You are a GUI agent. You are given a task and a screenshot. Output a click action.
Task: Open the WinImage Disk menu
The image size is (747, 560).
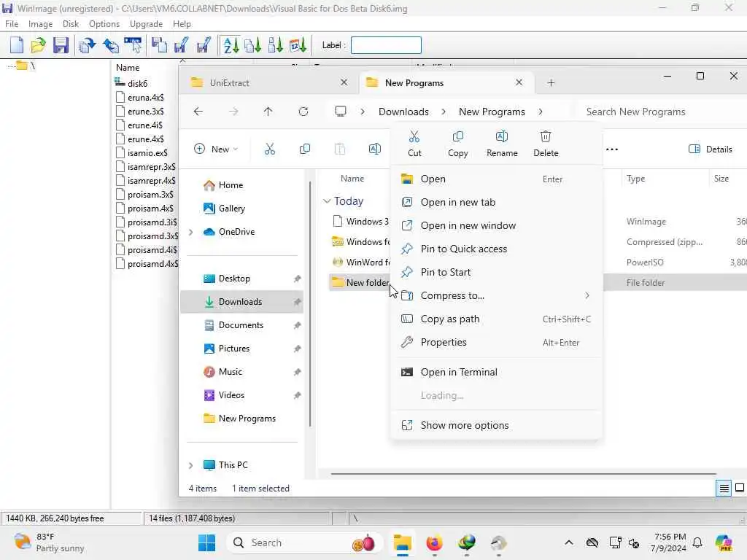click(x=71, y=24)
